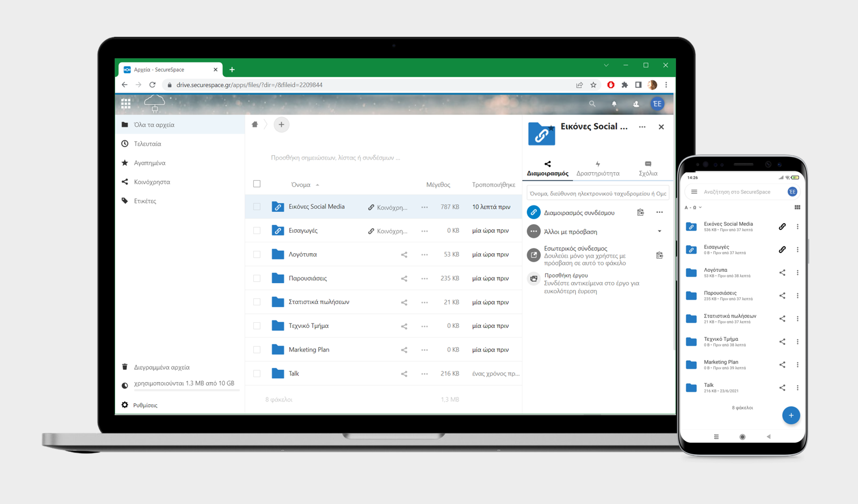
Task: Go to home folder breadcrumb icon
Action: [x=255, y=125]
